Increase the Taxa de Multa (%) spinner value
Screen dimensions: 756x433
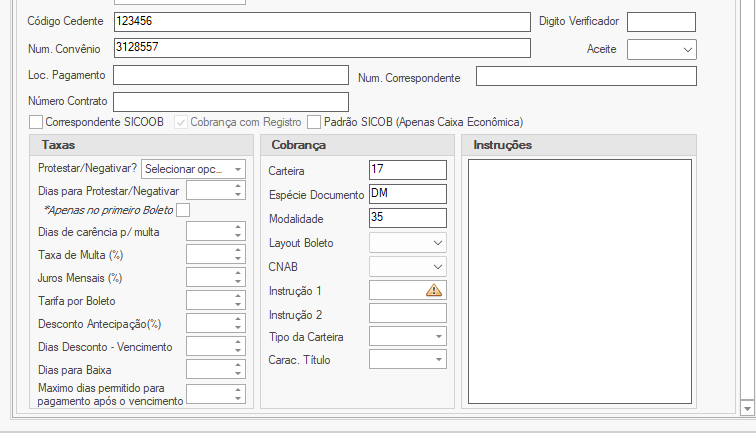click(x=238, y=250)
